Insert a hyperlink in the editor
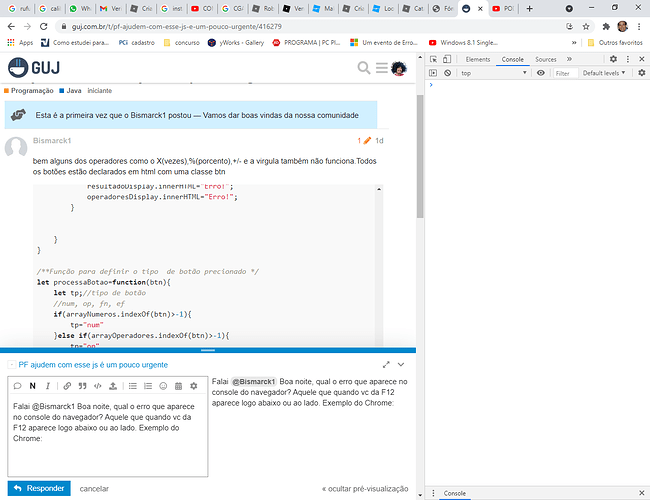 point(67,386)
